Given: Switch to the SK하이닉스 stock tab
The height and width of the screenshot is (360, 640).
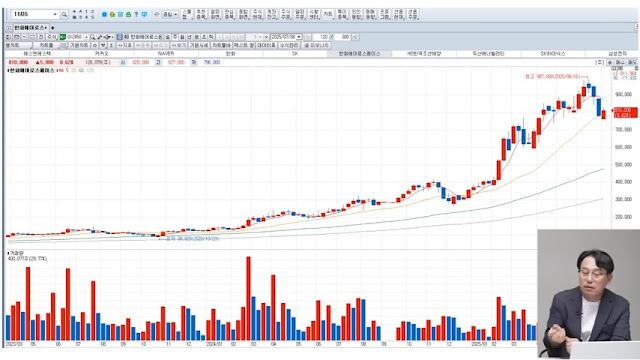Looking at the screenshot, I should [x=553, y=54].
